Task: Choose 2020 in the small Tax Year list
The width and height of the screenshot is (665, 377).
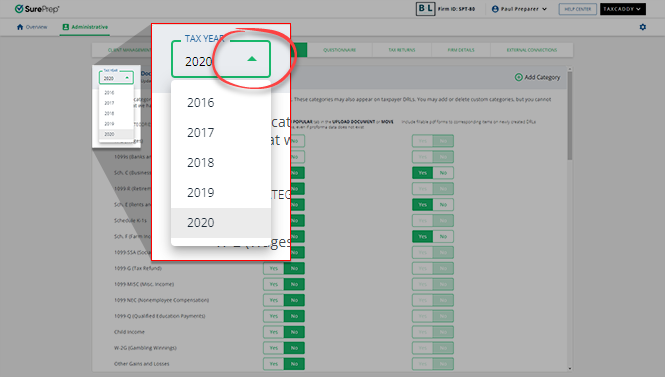Action: pos(116,134)
